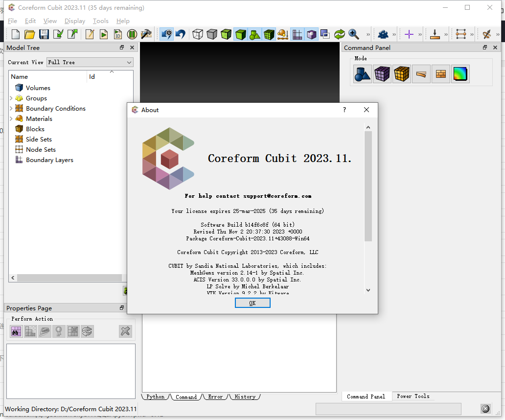Toggle the shaded display mode

pos(239,34)
